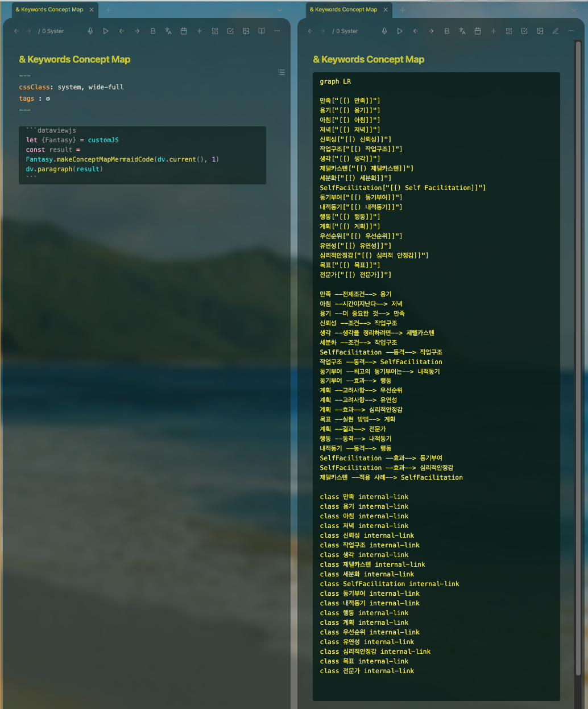Switch right pane to edit mode (pencil icon)

[556, 31]
